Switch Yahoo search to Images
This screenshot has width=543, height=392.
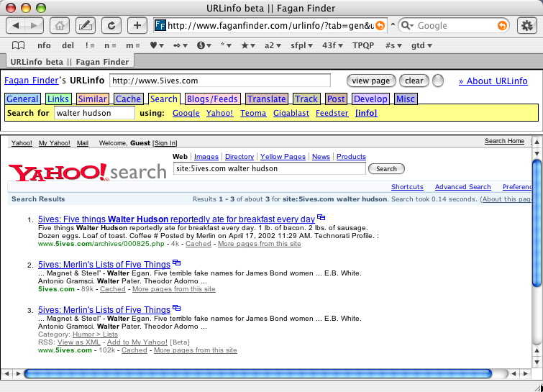tap(206, 157)
